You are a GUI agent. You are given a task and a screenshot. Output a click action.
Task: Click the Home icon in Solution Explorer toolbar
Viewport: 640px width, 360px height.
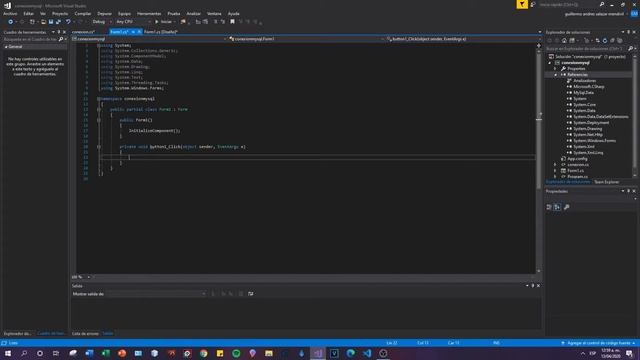564,40
